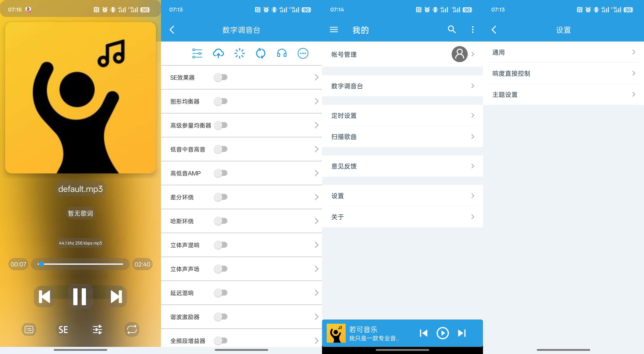
Task: Expand 帐号管理 using its arrow
Action: [473, 54]
